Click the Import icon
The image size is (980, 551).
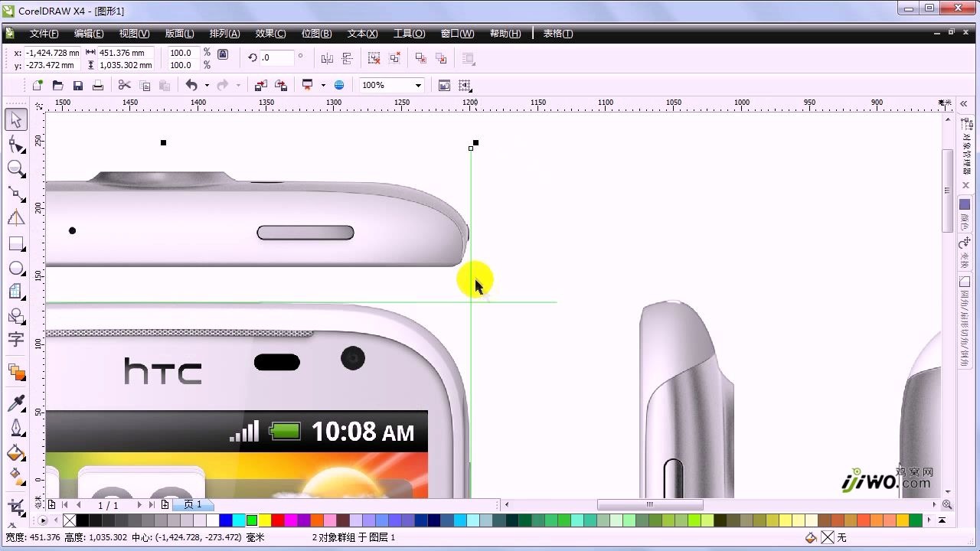[260, 85]
